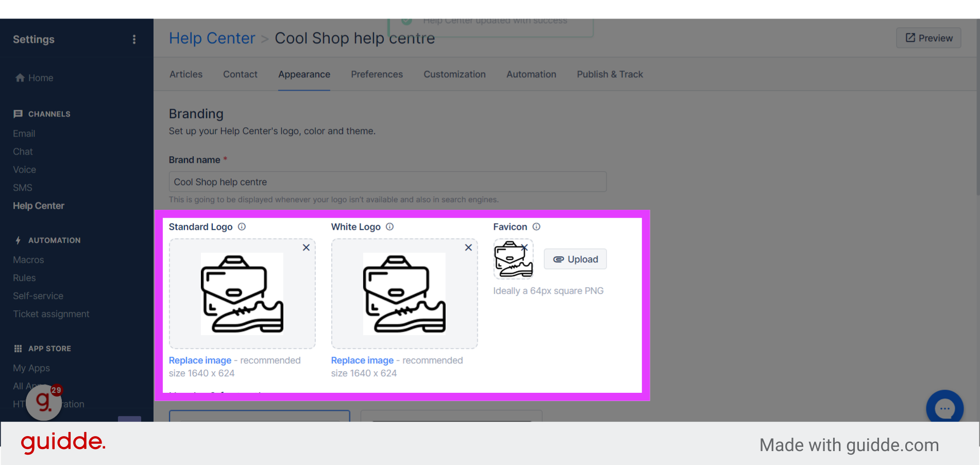Click the Favicon thumbnail image
The height and width of the screenshot is (465, 980).
[x=513, y=259]
